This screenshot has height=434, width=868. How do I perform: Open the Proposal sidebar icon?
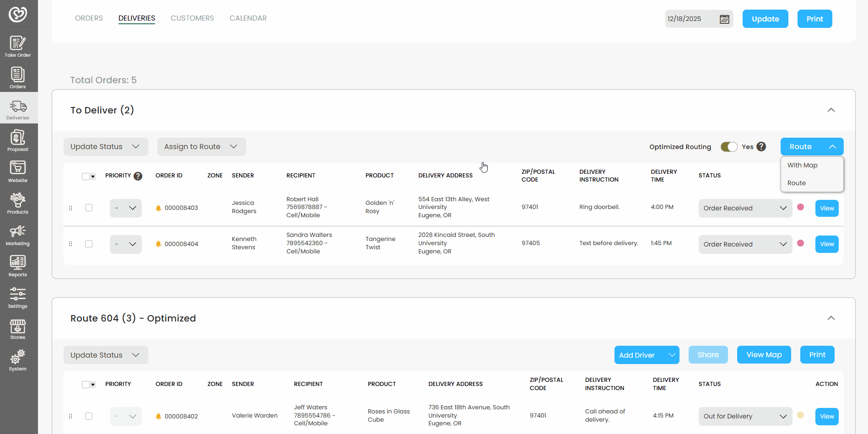pos(18,140)
